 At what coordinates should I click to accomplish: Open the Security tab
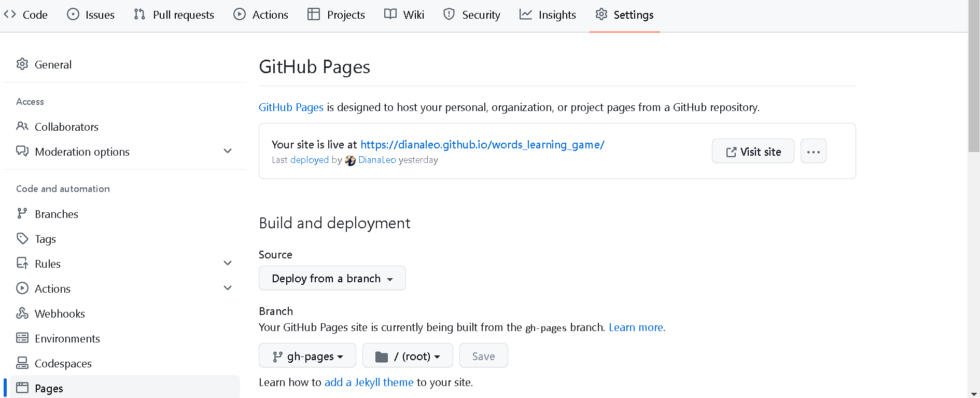click(472, 15)
